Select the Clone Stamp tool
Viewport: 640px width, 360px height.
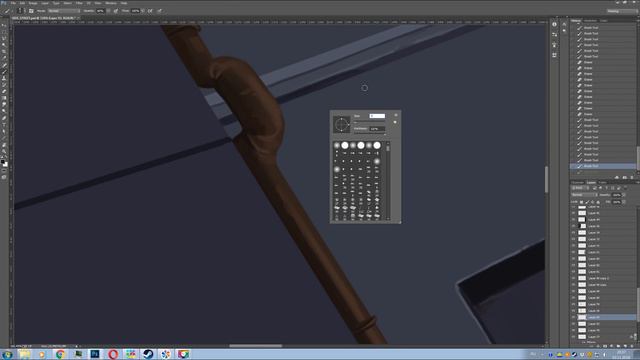4,78
